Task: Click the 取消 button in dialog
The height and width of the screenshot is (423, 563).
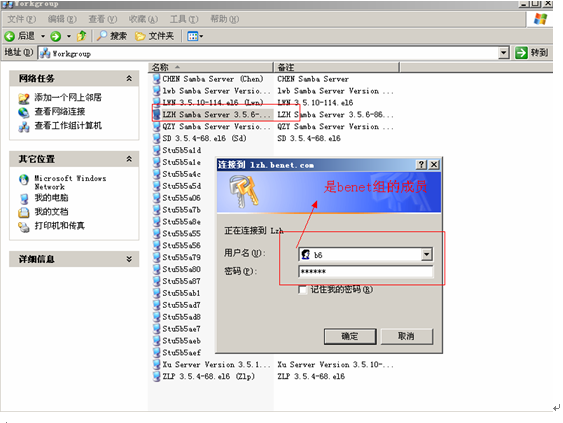Action: point(406,336)
